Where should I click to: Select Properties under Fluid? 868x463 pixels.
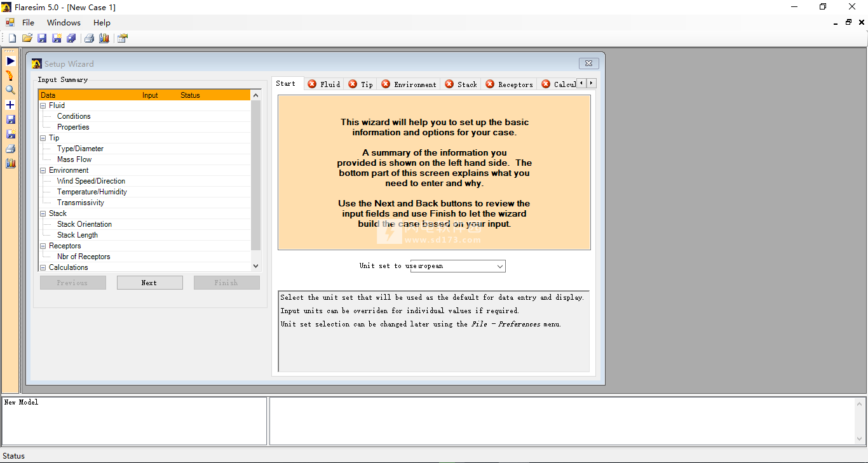pyautogui.click(x=73, y=127)
